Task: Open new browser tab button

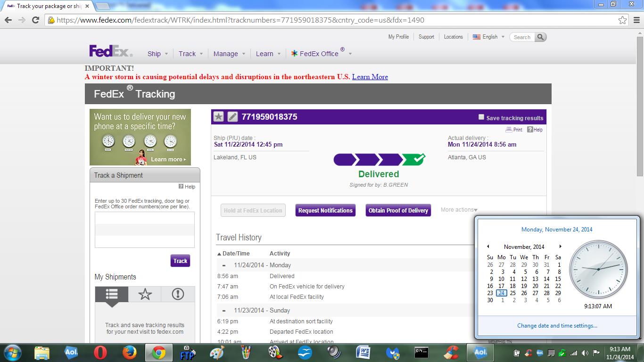Action: 103,7
